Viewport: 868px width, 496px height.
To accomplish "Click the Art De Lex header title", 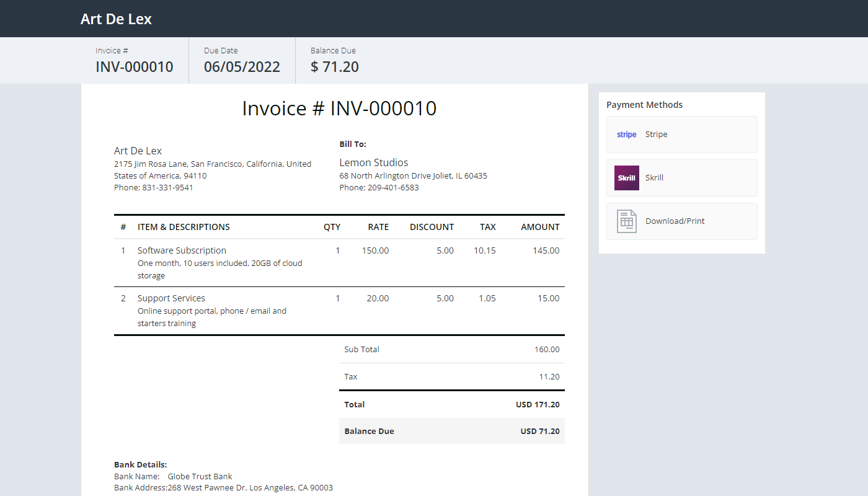I will point(116,19).
